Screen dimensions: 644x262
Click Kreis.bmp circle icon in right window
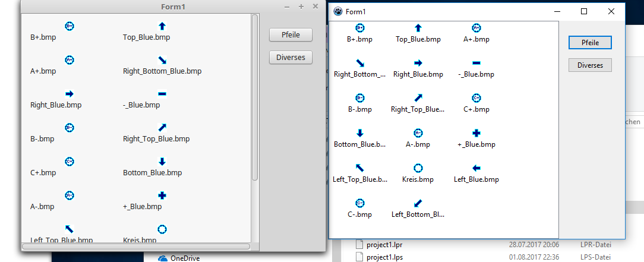click(418, 168)
